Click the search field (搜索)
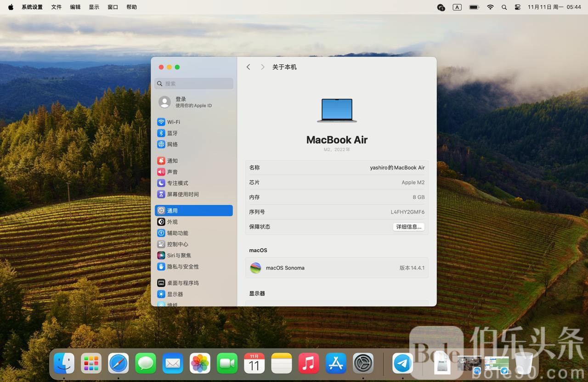 tap(194, 84)
